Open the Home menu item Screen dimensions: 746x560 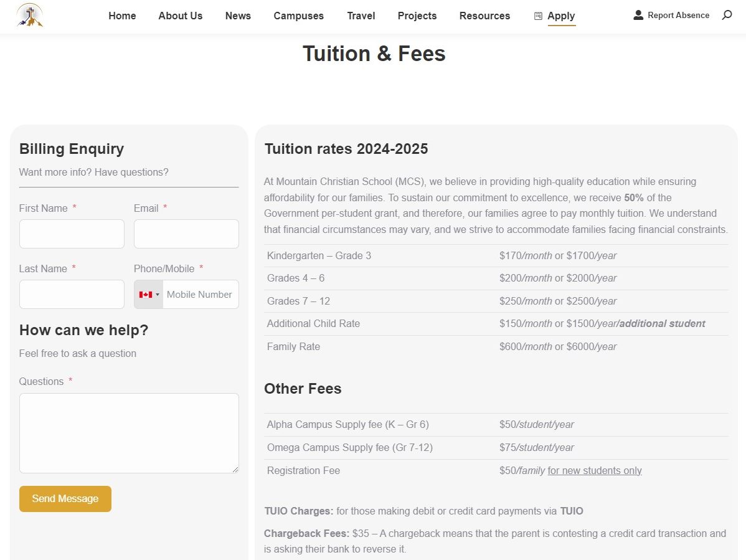click(122, 16)
